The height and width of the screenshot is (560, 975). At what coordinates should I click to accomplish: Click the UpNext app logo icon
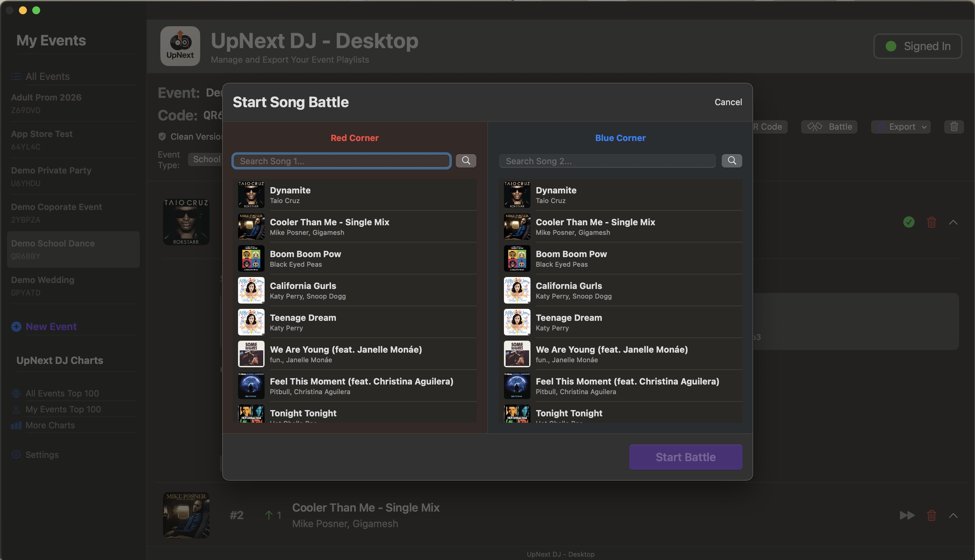[180, 46]
